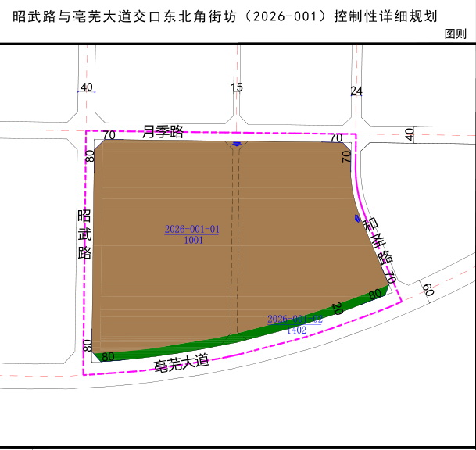Click the 40 dimension on top-left road

(86, 87)
